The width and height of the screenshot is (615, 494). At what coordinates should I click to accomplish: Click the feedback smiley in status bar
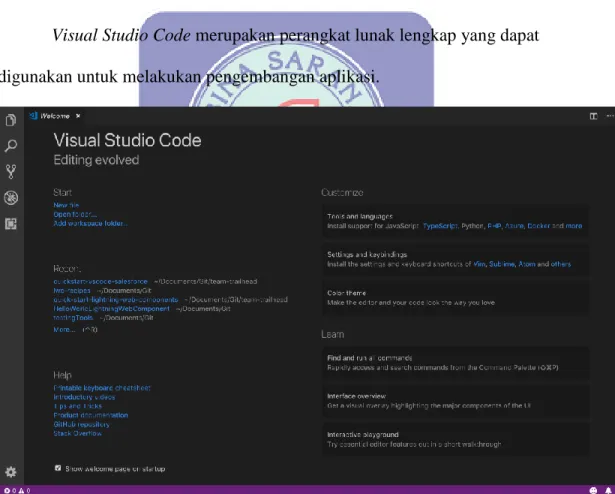tap(593, 490)
